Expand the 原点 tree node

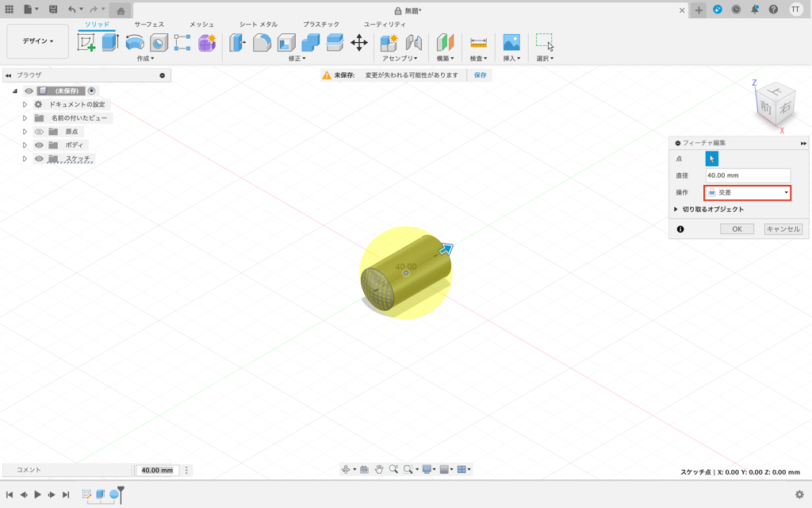(25, 132)
